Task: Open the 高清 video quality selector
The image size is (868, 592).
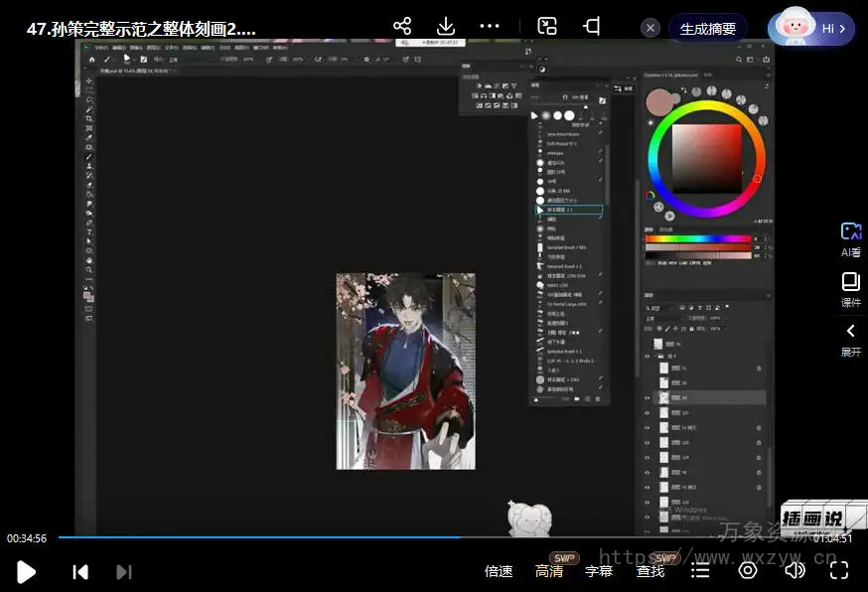Action: point(549,571)
